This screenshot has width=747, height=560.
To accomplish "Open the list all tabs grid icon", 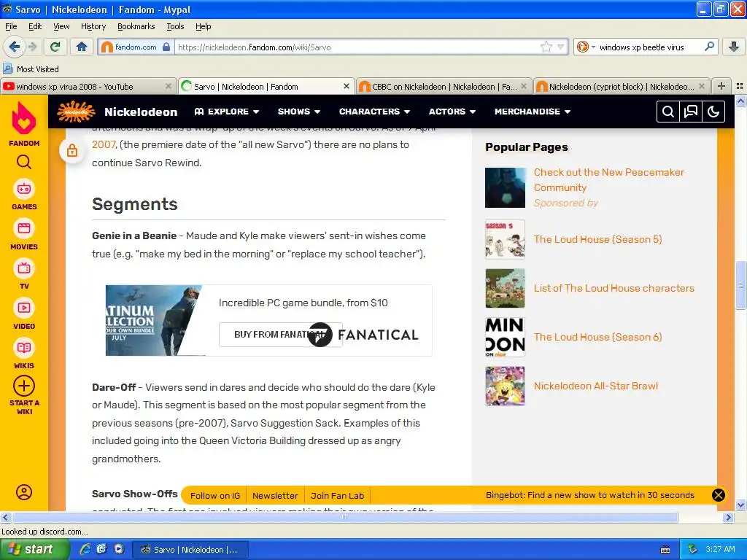I will point(740,86).
